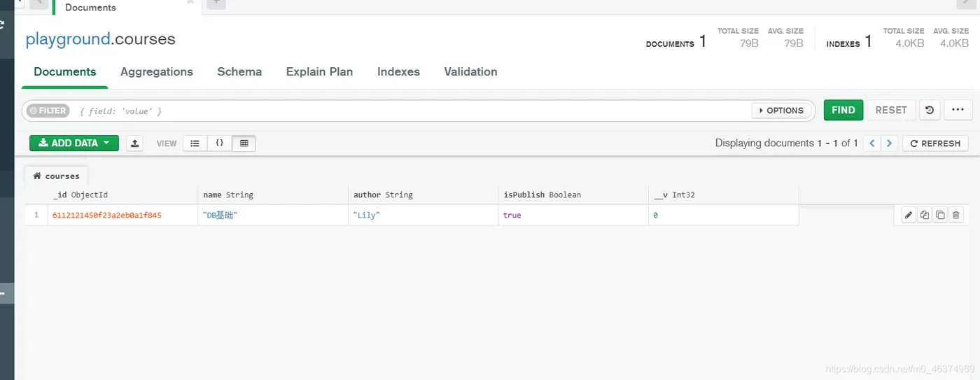Expand the query OPTIONS
Screen dimensions: 980x380
(x=782, y=111)
